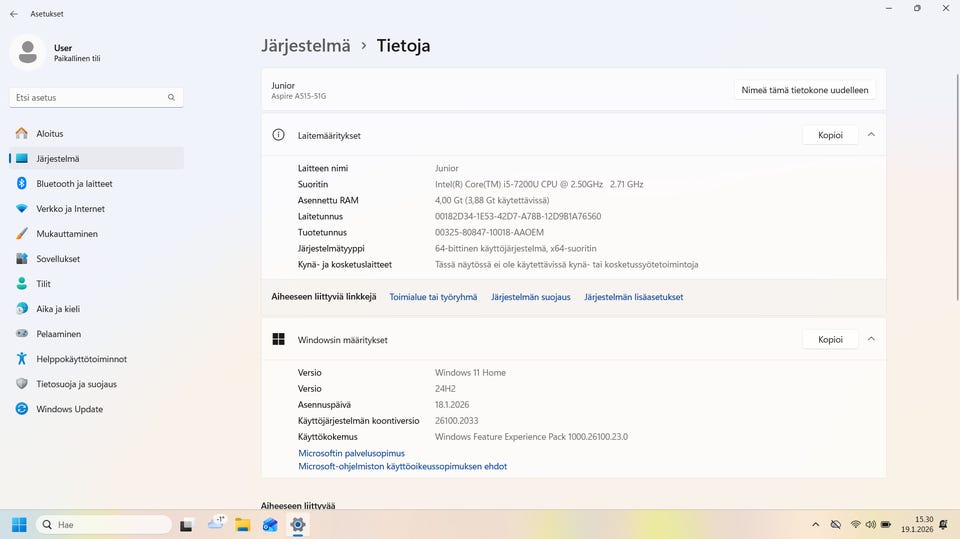Click the battery tray icon
This screenshot has width=960, height=539.
886,524
